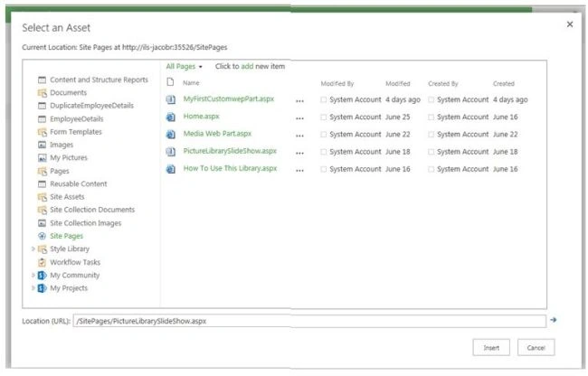
Task: Click the Workflow Tasks list icon
Action: 42,262
